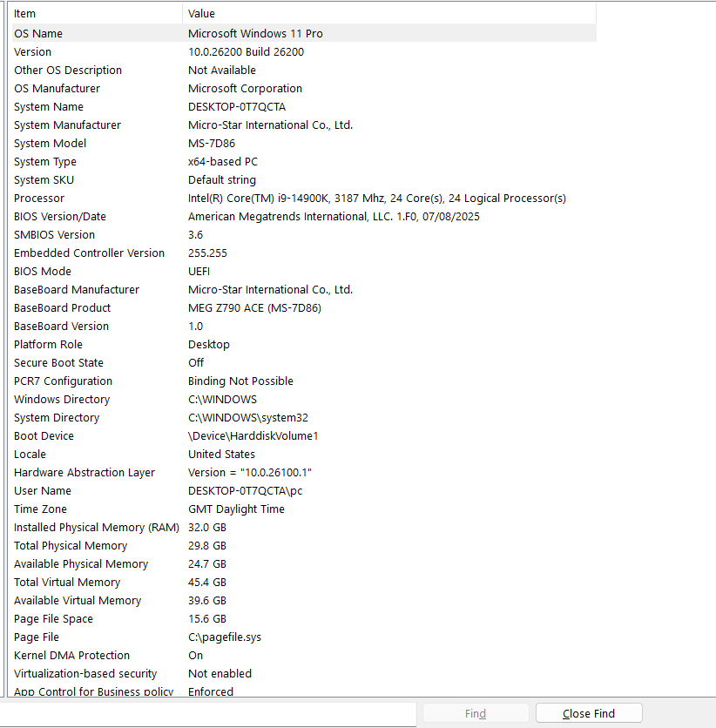This screenshot has width=716, height=728.
Task: Click the American Megatrends BIOS value
Action: pos(334,216)
